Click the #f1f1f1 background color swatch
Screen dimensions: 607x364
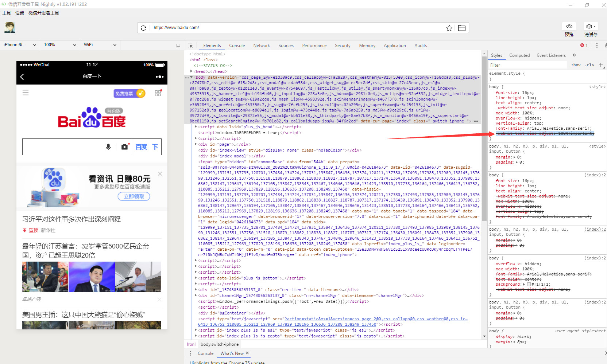[x=529, y=285]
